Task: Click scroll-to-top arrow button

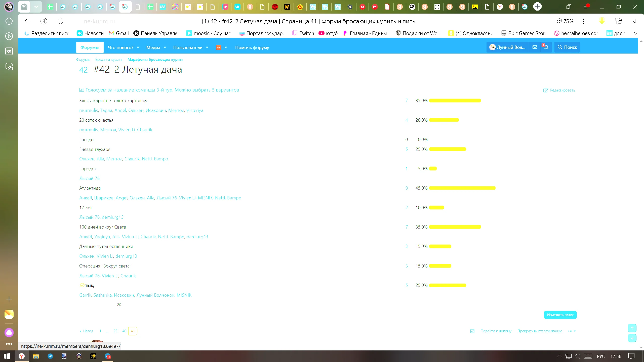Action: point(632,328)
